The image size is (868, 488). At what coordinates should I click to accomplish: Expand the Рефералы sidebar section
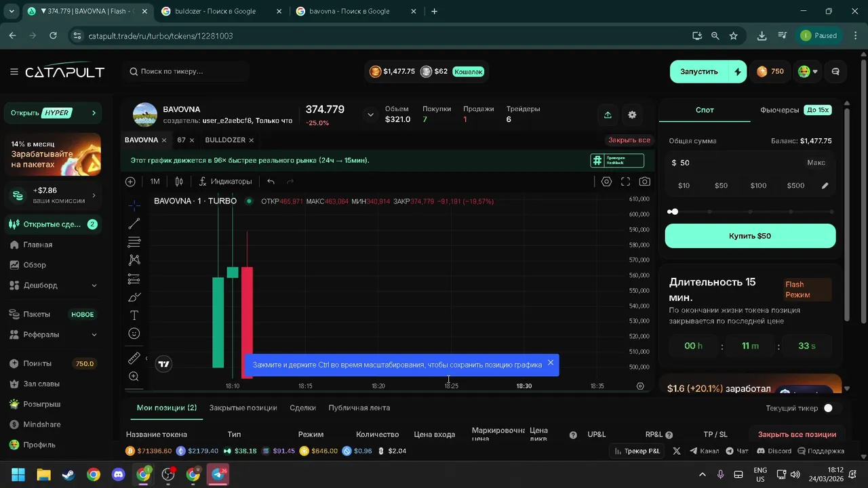click(94, 335)
